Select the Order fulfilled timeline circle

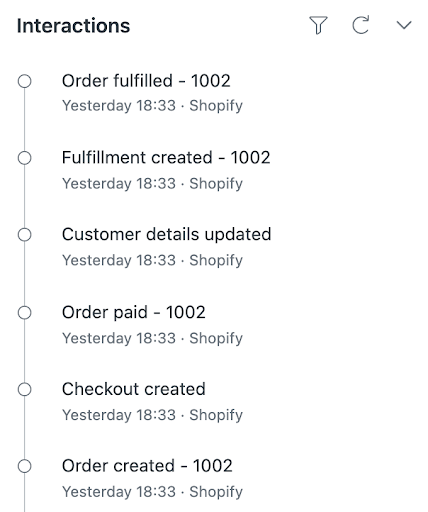24,81
